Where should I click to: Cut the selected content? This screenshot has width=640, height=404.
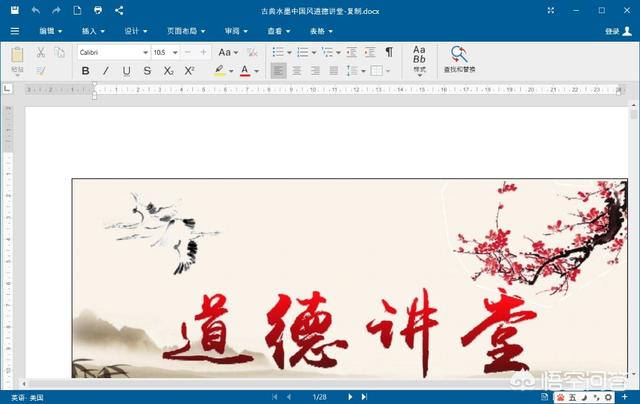40,52
